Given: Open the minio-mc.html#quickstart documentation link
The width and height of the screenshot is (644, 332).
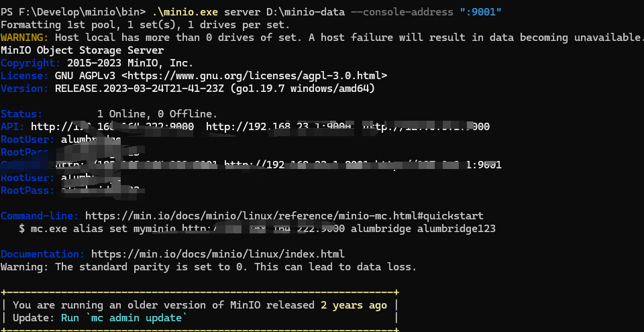Looking at the screenshot, I should click(284, 216).
